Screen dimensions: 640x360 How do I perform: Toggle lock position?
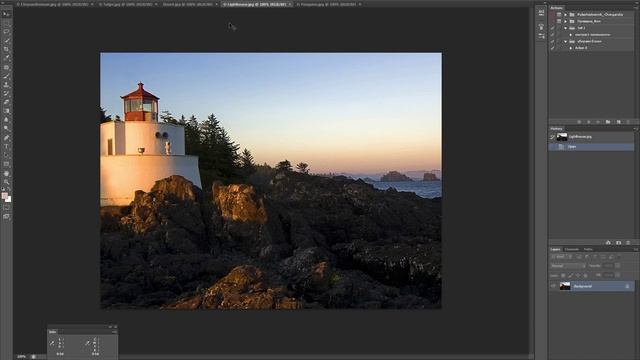coord(578,276)
